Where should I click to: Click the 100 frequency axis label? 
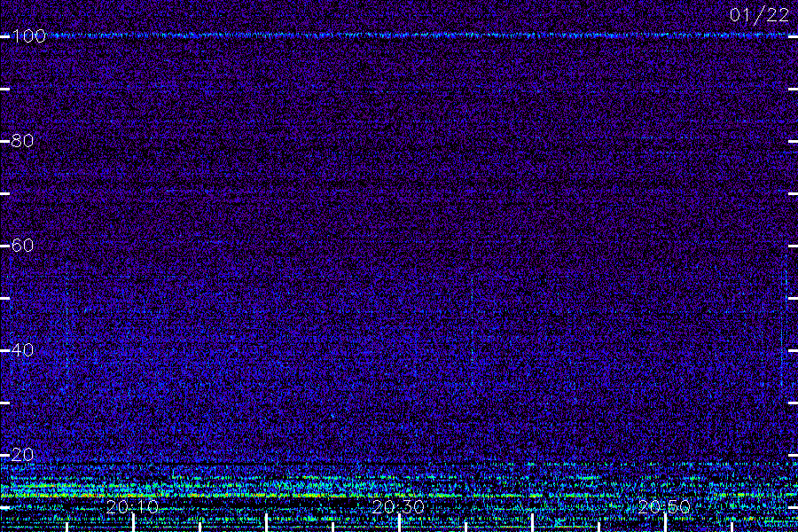pyautogui.click(x=29, y=36)
